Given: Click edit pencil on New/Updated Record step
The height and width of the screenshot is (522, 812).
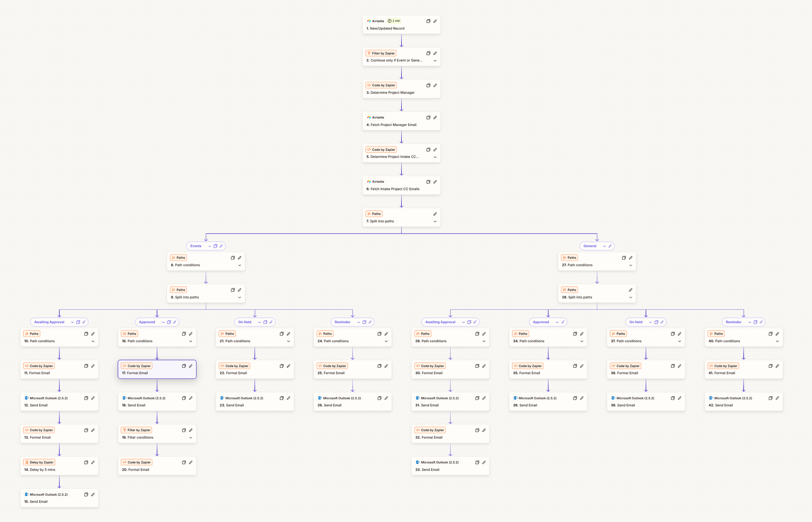Looking at the screenshot, I should (x=435, y=21).
